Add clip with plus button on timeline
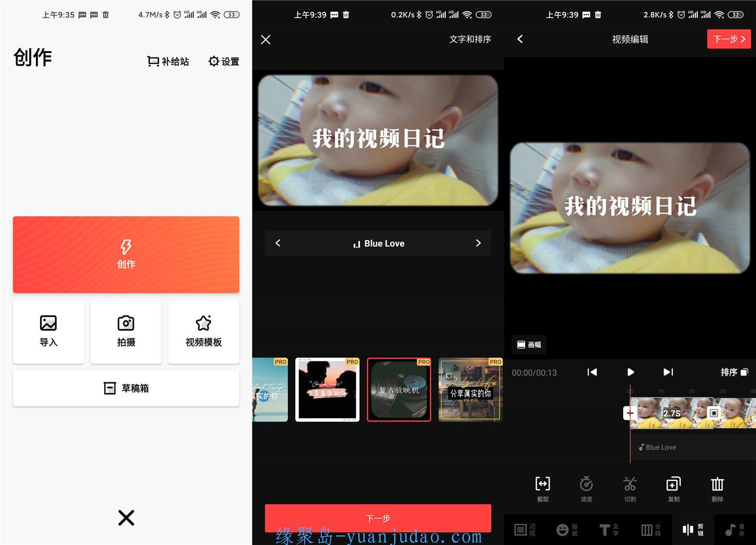 (630, 413)
